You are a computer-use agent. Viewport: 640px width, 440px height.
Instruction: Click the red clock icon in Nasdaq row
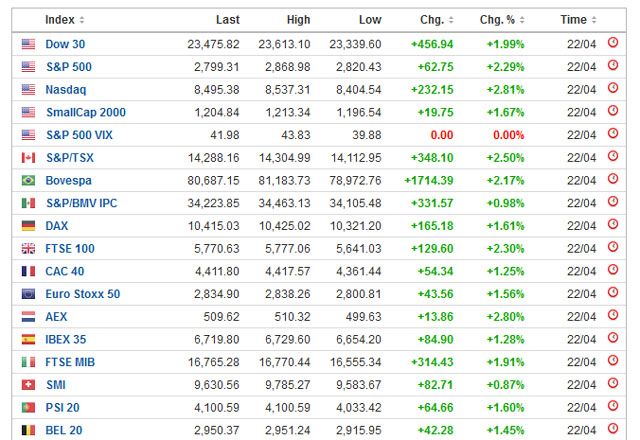click(613, 89)
